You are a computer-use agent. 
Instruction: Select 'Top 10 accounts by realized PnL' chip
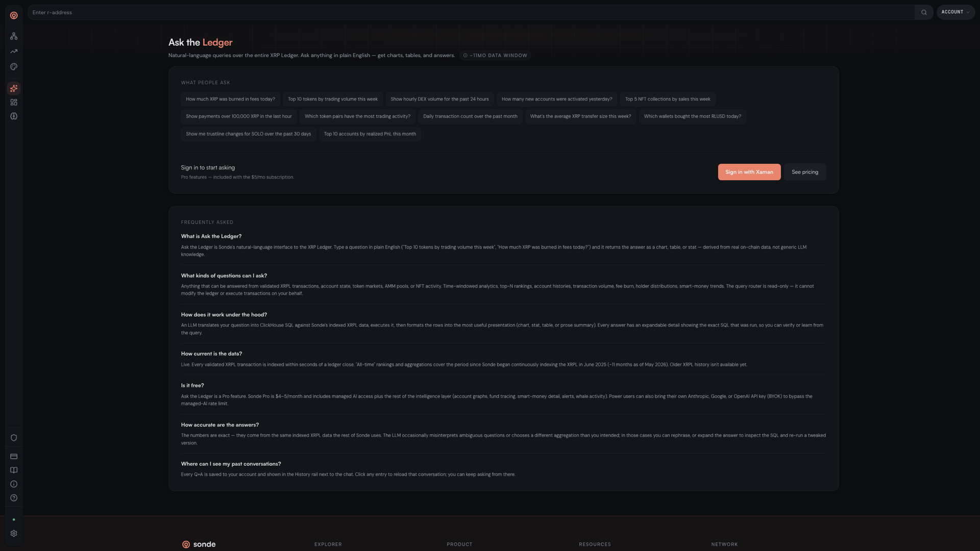pos(370,134)
